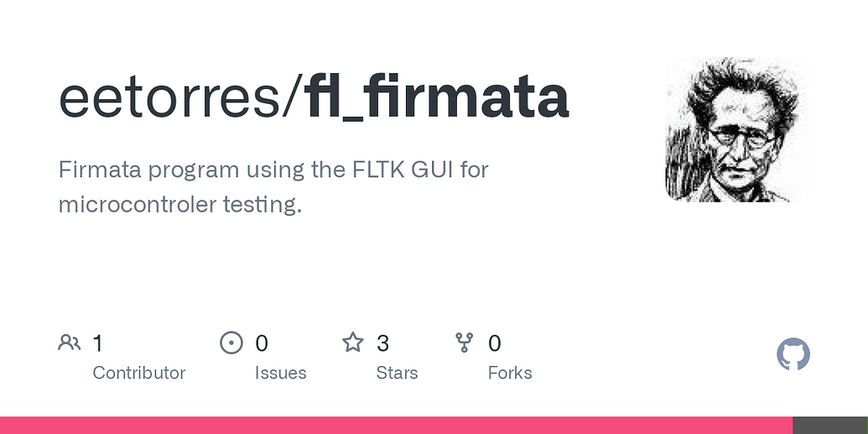The height and width of the screenshot is (434, 868).
Task: Click the Stars star icon
Action: (x=353, y=342)
